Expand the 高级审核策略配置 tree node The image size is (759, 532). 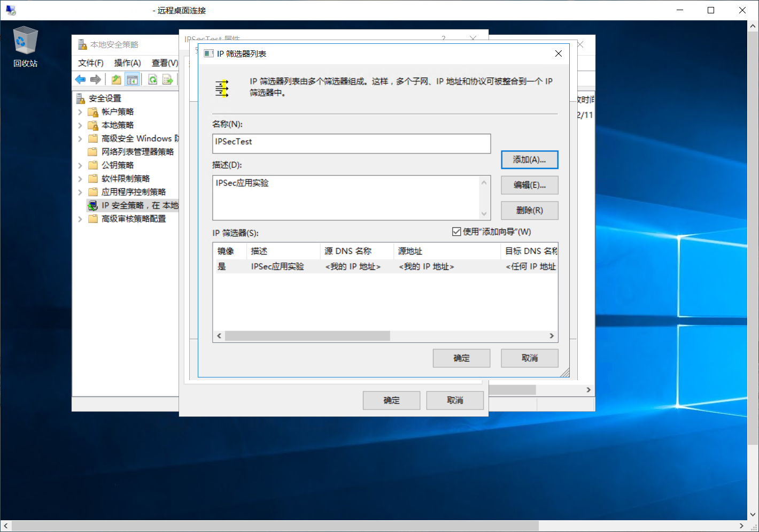tap(80, 219)
